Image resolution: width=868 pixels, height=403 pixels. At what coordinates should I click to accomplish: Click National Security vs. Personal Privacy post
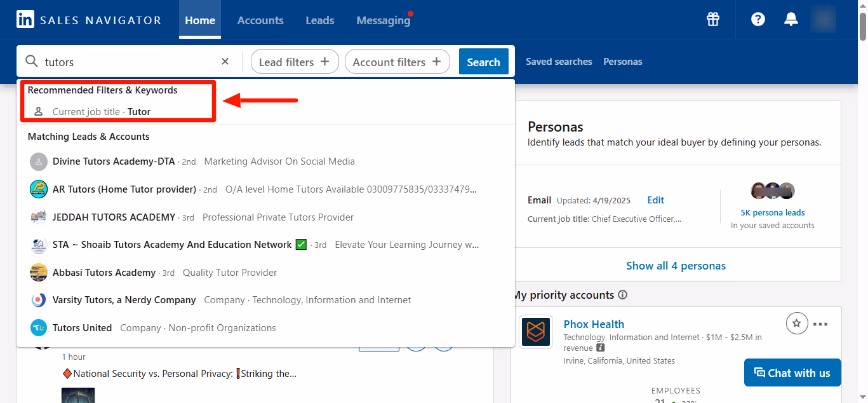click(x=180, y=374)
